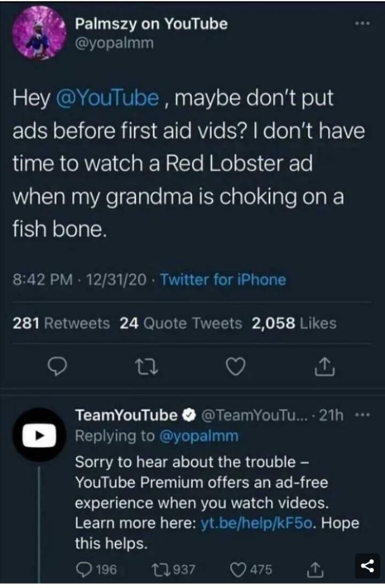385x588 pixels.
Task: Reply to TeamYouTube's response
Action: [85, 570]
